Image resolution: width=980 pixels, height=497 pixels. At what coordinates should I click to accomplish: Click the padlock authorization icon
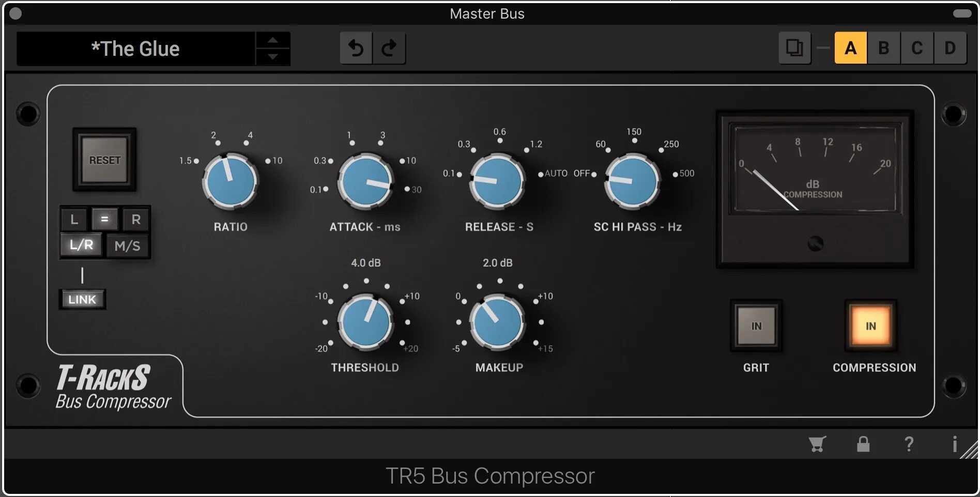(863, 444)
